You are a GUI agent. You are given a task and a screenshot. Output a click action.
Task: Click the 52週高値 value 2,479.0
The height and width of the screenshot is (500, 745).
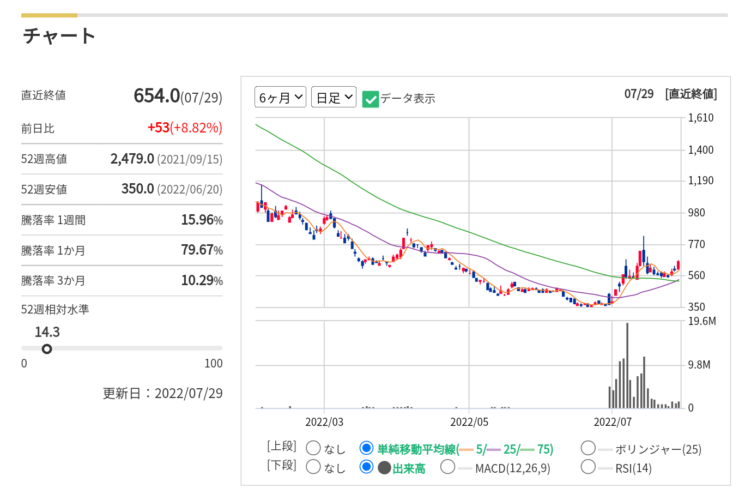coord(132,159)
